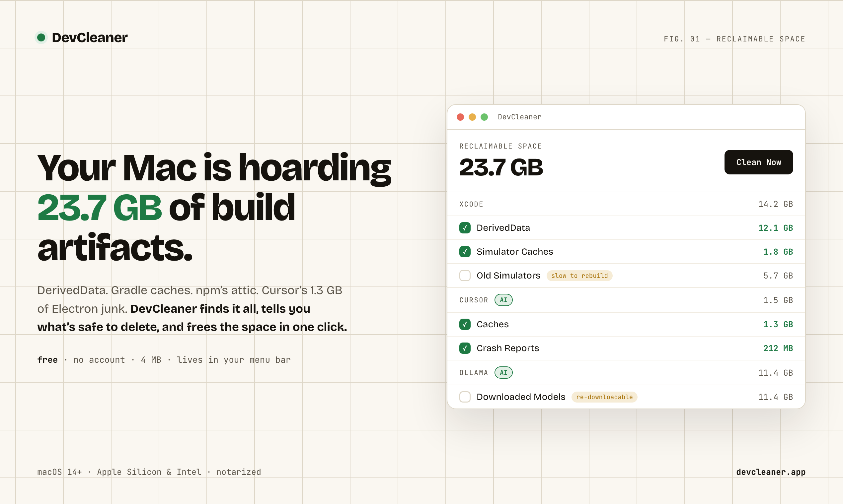Click the AI badge next to Cursor

503,300
